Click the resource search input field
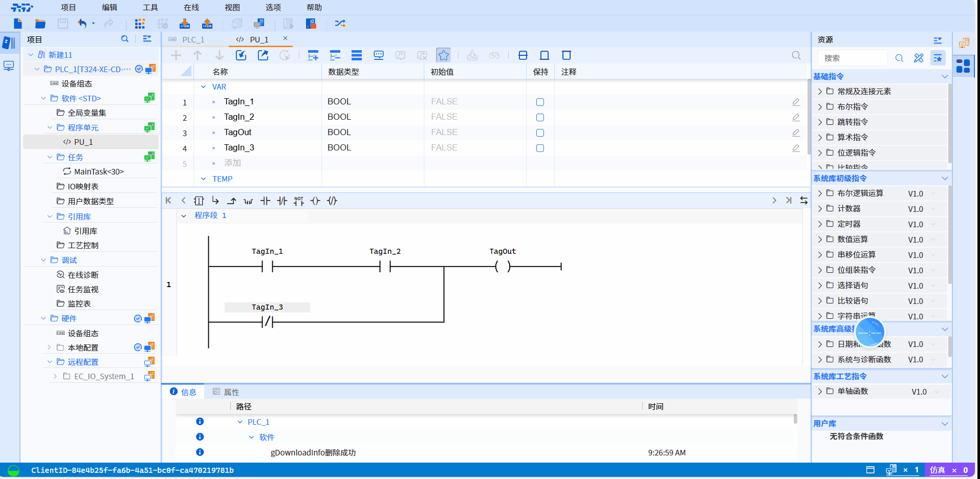980x479 pixels. click(x=852, y=58)
